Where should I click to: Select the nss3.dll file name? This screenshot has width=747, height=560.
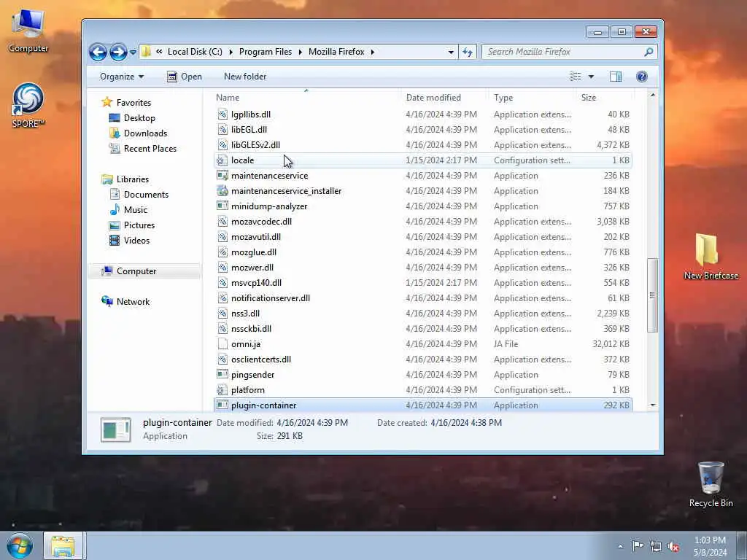(x=245, y=314)
